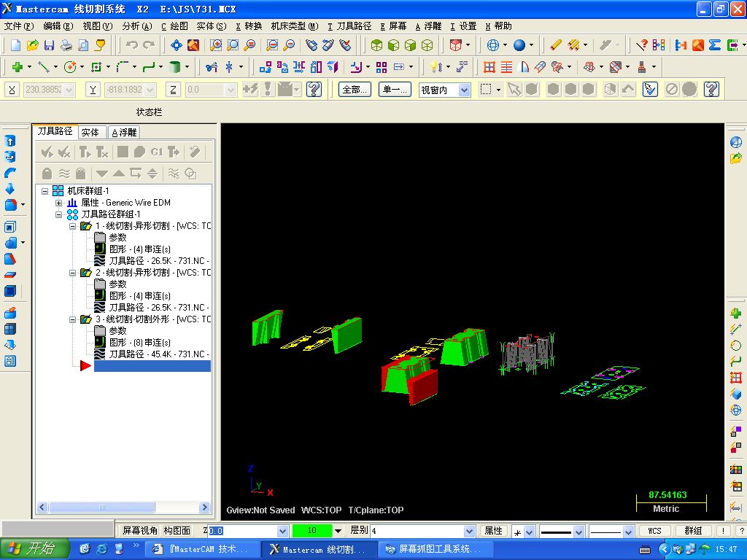Click the Repaint screen icon
This screenshot has height=560, width=747.
tap(193, 45)
